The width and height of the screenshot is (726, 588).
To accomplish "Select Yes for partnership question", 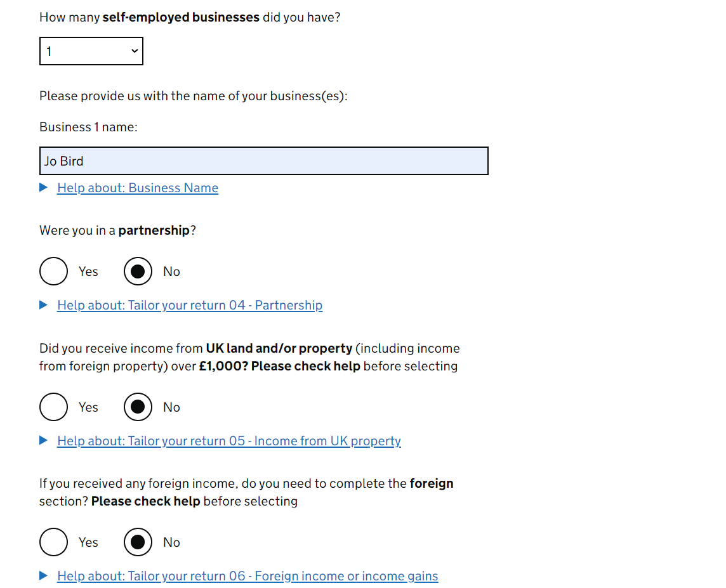I will pyautogui.click(x=54, y=271).
